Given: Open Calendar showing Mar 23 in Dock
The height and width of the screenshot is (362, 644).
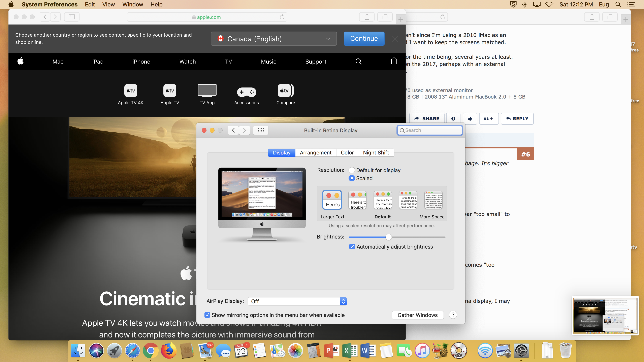Looking at the screenshot, I should click(241, 351).
